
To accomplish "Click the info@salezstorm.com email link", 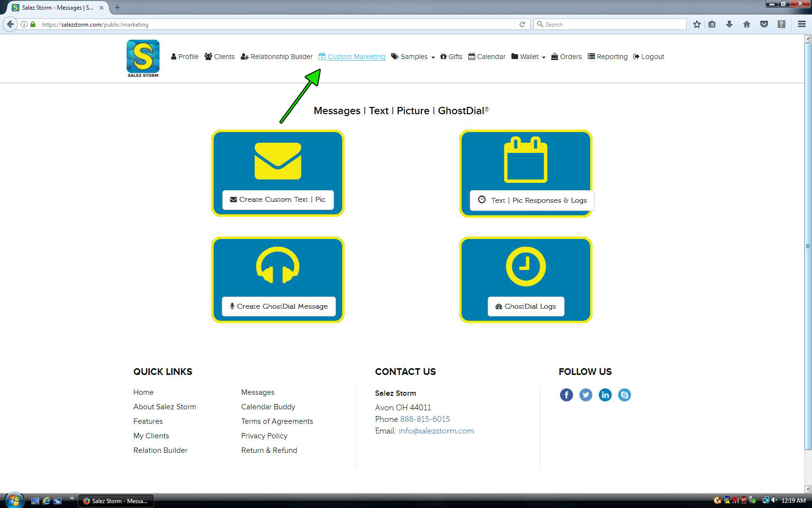I will point(436,431).
